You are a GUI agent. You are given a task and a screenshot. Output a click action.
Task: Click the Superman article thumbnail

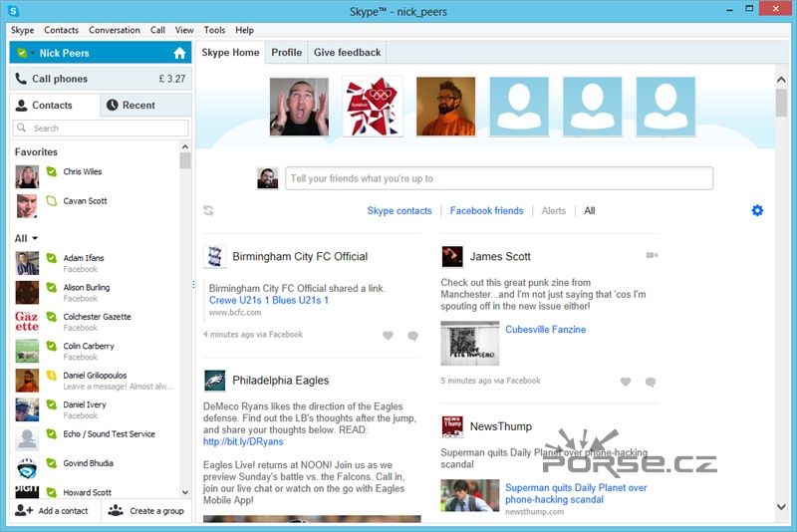[x=469, y=495]
